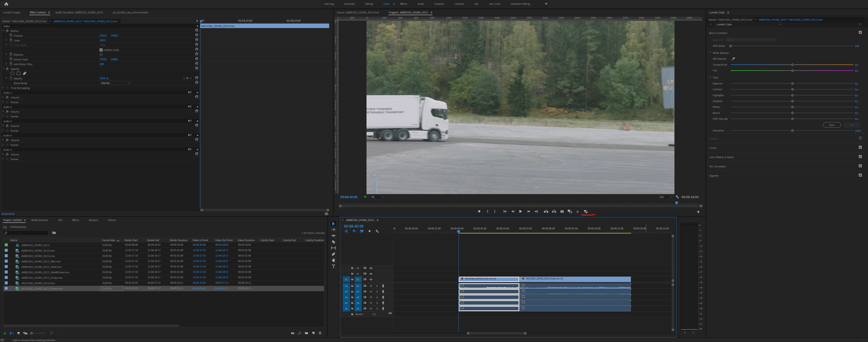
Task: Select the Razor tool
Action: pos(333,242)
